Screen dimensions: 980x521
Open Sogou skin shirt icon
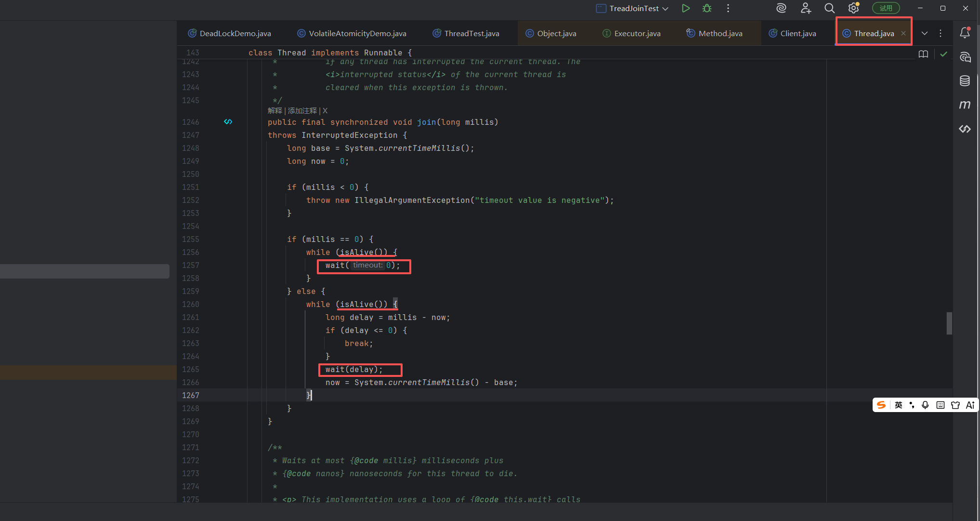click(x=955, y=405)
